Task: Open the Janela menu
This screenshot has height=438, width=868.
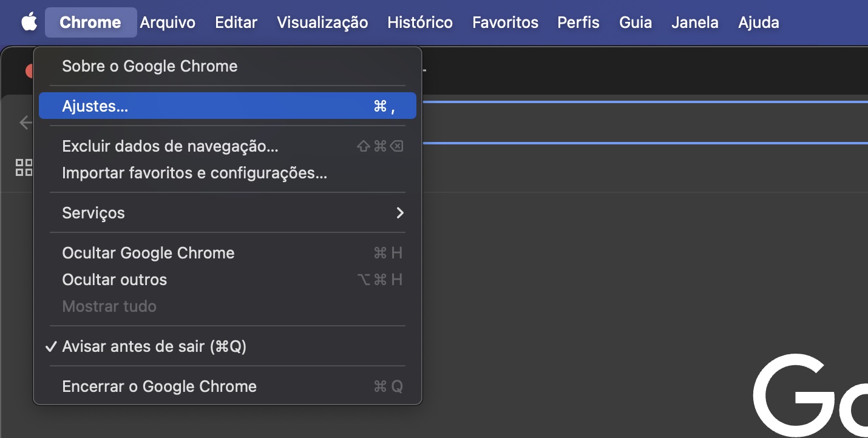Action: (694, 22)
